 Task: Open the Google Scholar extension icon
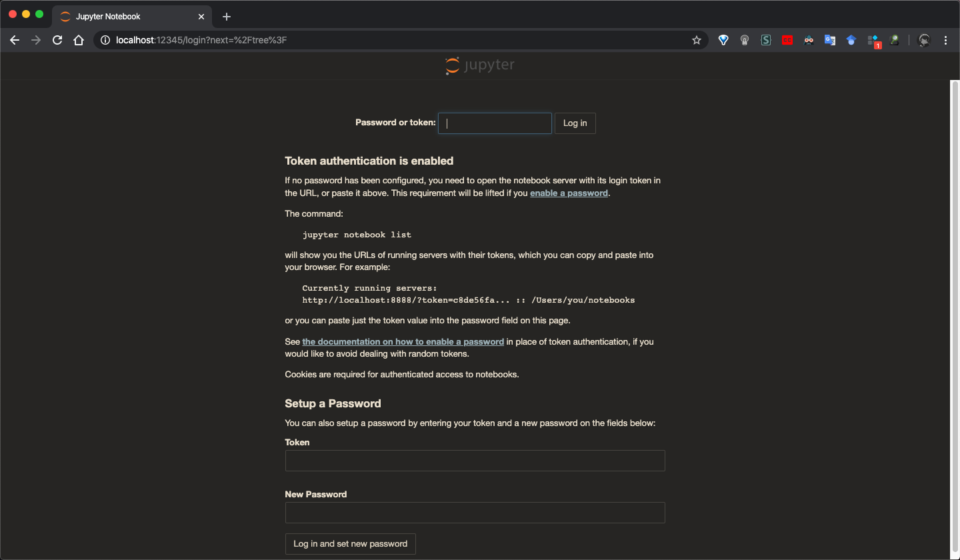tap(851, 40)
